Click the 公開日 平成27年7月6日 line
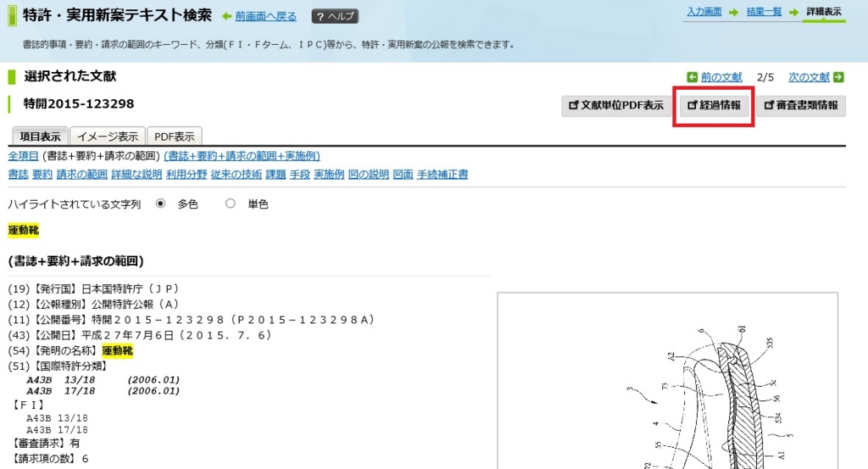868x469 pixels. tap(141, 335)
